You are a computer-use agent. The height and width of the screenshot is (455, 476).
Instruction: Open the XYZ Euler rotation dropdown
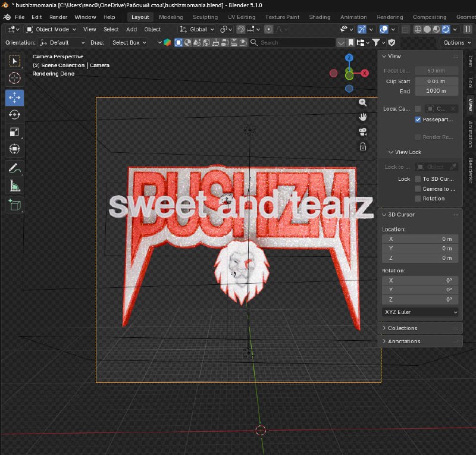[x=420, y=312]
